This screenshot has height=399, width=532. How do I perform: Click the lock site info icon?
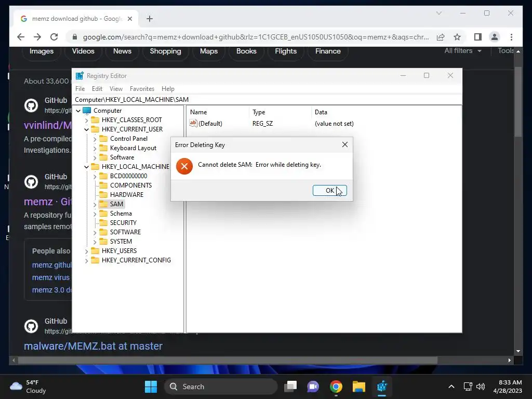(75, 37)
